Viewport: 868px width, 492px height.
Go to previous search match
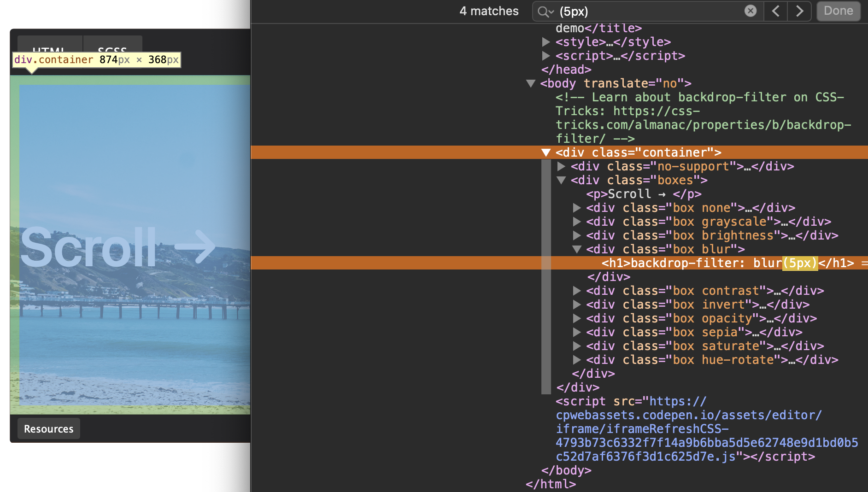pos(776,11)
